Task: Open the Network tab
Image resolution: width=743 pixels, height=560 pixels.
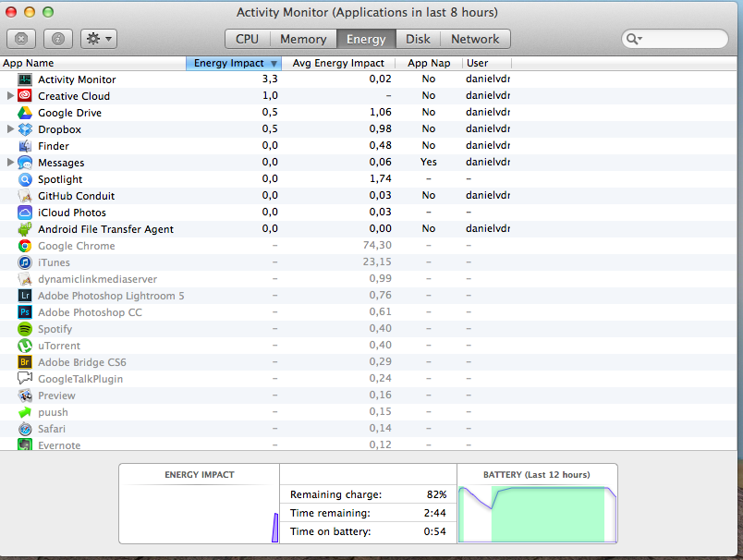Action: 475,39
